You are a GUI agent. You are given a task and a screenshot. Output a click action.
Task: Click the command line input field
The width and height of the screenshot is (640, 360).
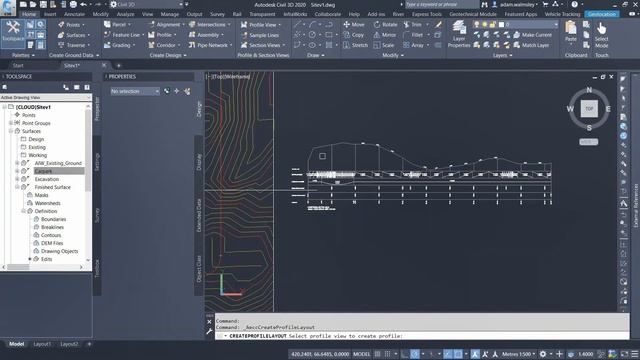point(422,336)
